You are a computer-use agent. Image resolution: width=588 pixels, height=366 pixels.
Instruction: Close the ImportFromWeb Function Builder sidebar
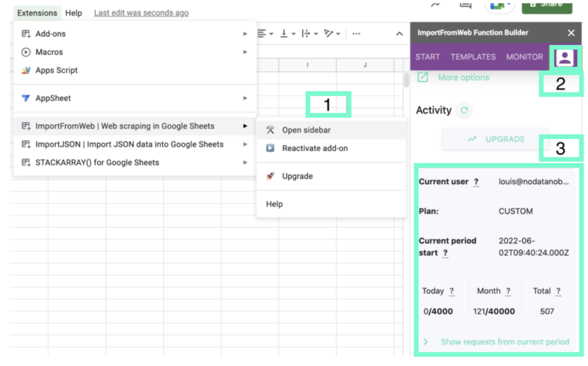pyautogui.click(x=571, y=33)
